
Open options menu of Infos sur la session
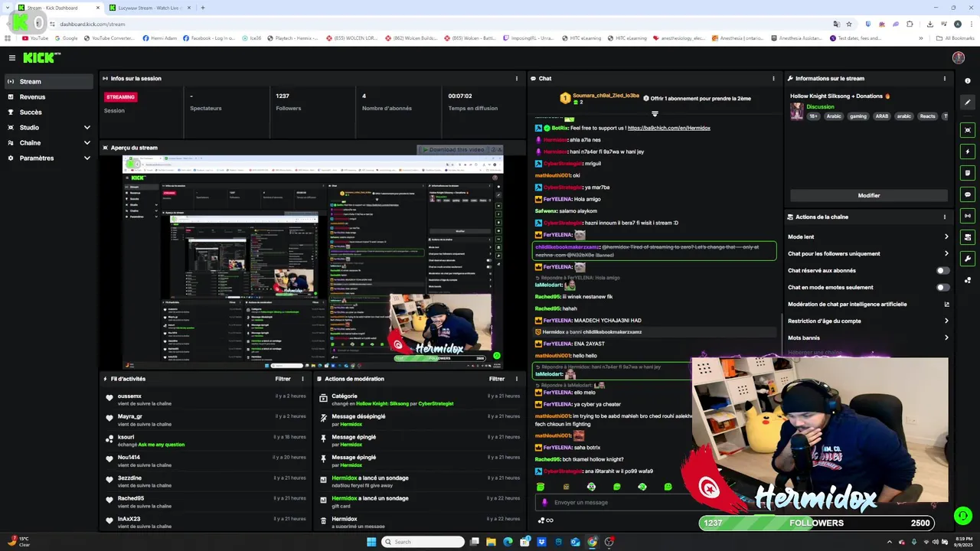click(517, 78)
